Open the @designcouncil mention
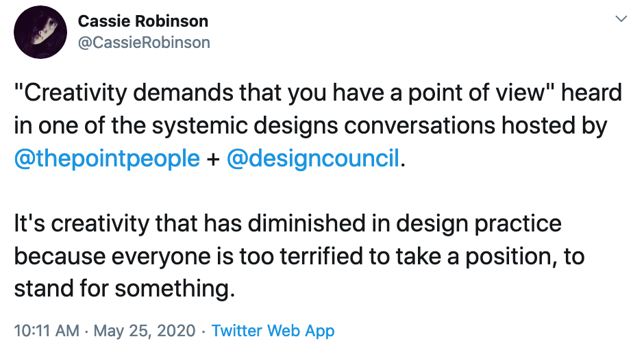The image size is (644, 352). point(312,159)
